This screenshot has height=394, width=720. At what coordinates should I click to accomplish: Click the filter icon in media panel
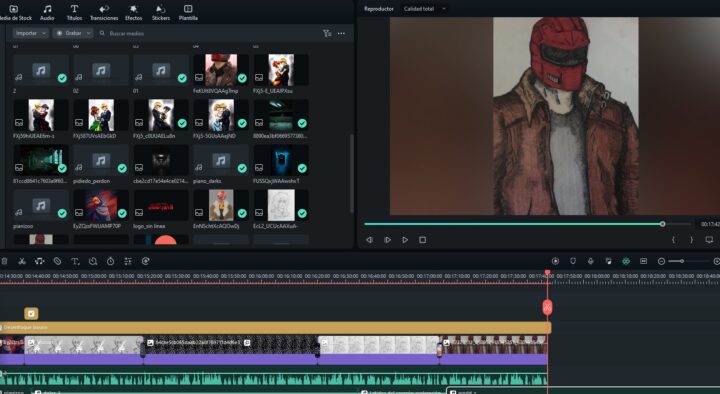click(327, 33)
